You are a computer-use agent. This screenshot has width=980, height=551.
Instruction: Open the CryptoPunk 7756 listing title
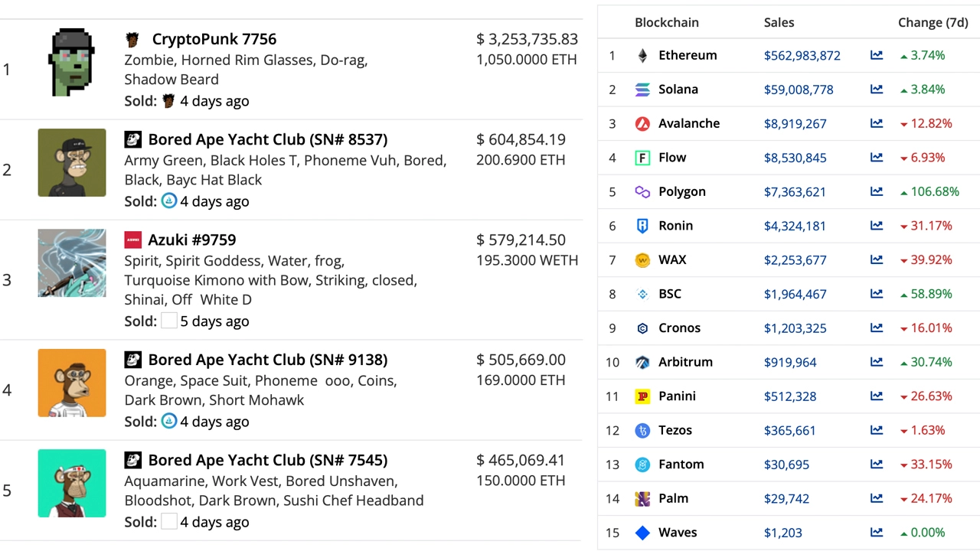[214, 39]
